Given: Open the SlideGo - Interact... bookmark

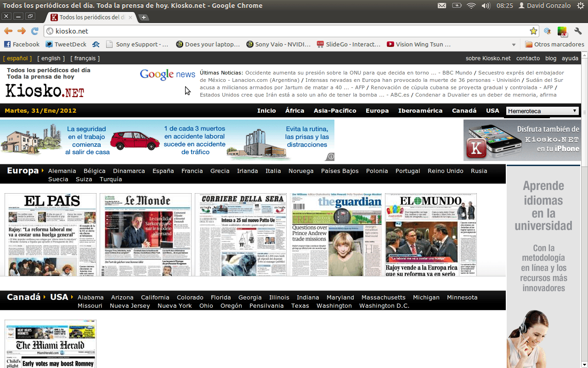Looking at the screenshot, I should point(349,44).
